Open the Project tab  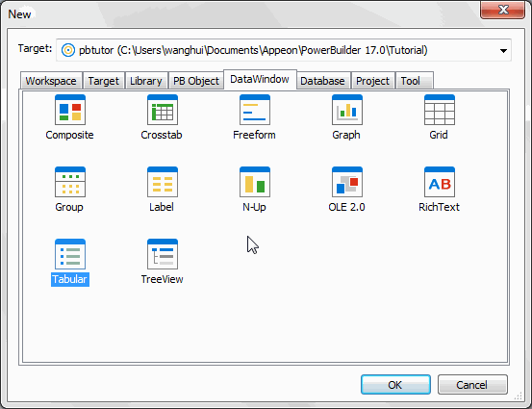[372, 81]
